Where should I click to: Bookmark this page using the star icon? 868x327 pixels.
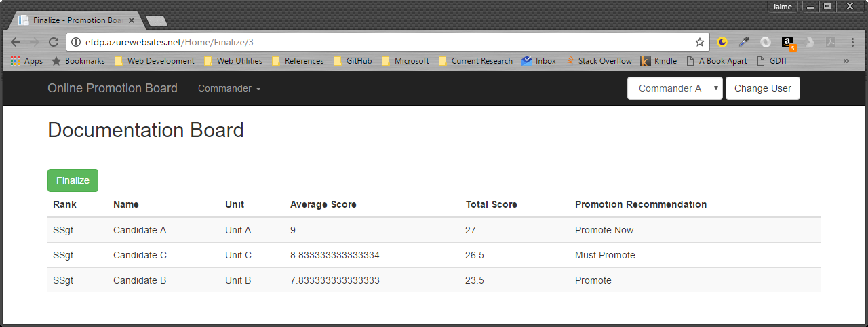[699, 42]
